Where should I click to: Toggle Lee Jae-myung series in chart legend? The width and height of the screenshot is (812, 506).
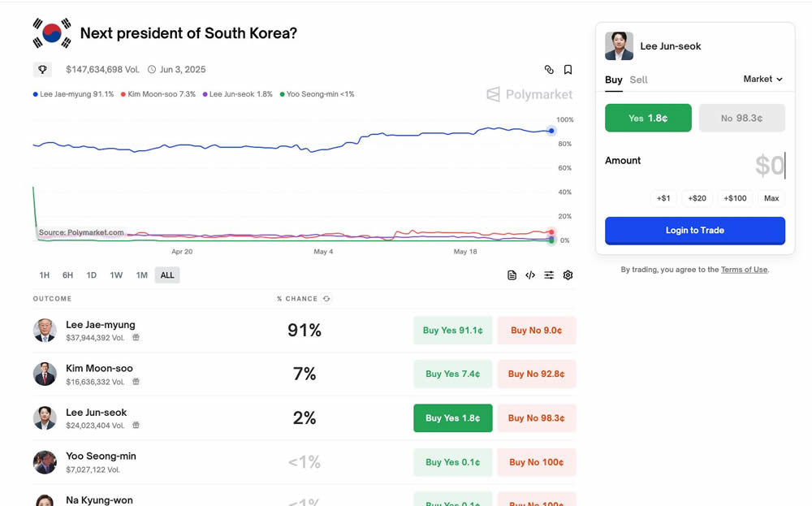click(x=73, y=94)
